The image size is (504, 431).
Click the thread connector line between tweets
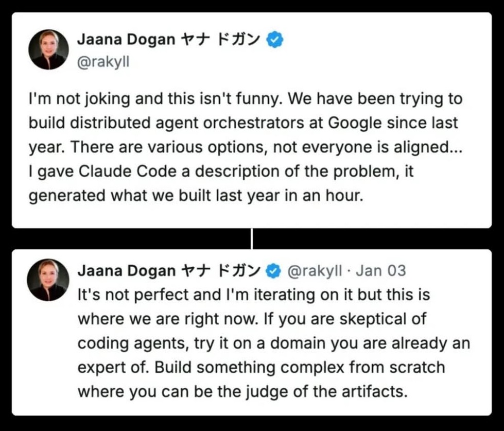(252, 238)
